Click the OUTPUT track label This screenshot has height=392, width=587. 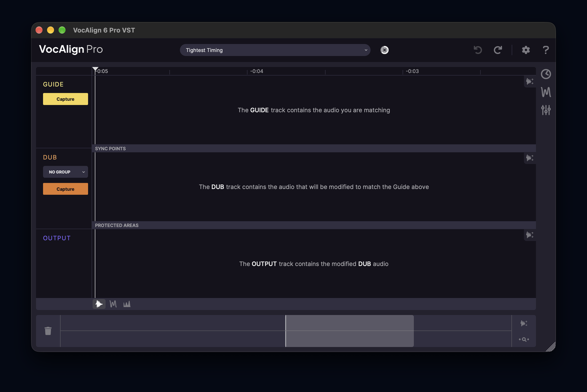[57, 238]
